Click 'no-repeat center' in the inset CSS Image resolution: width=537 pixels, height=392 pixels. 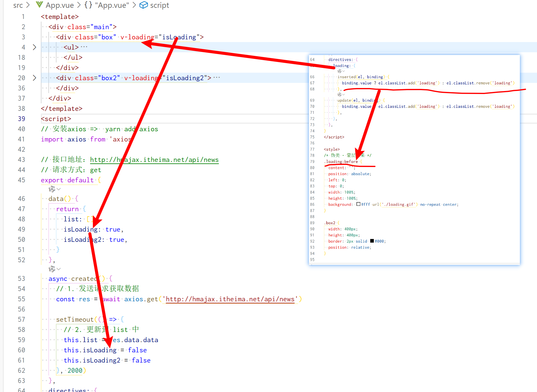(439, 205)
